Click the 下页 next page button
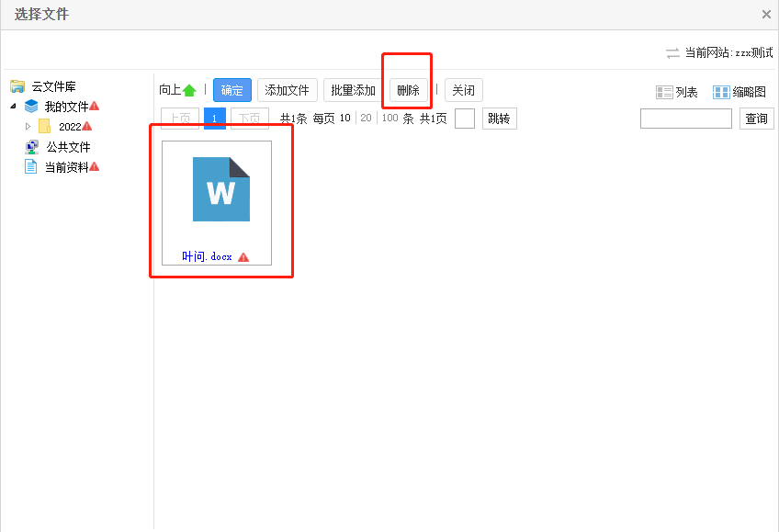Image resolution: width=779 pixels, height=532 pixels. 250,119
